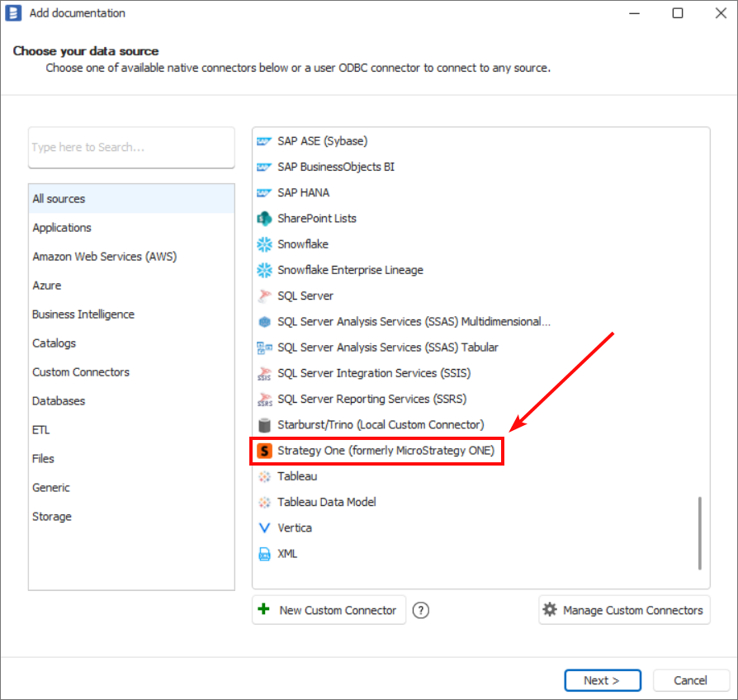Select XML as data source
This screenshot has height=700, width=738.
(x=475, y=554)
